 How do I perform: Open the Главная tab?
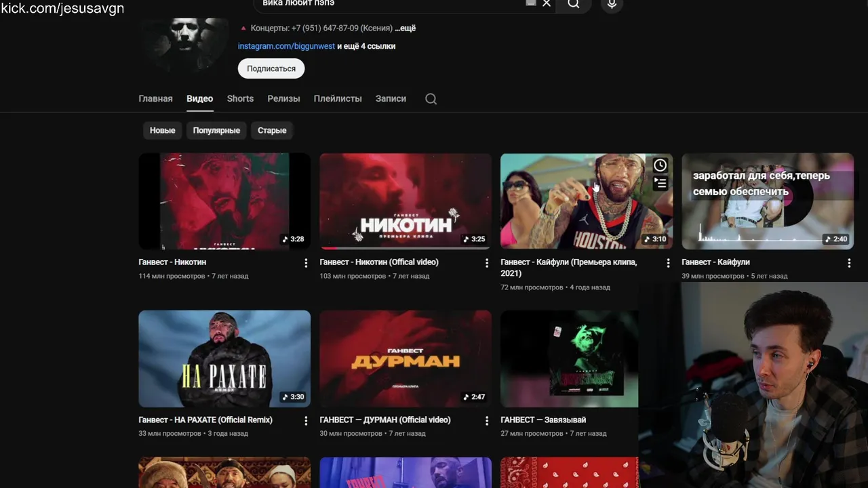point(155,98)
